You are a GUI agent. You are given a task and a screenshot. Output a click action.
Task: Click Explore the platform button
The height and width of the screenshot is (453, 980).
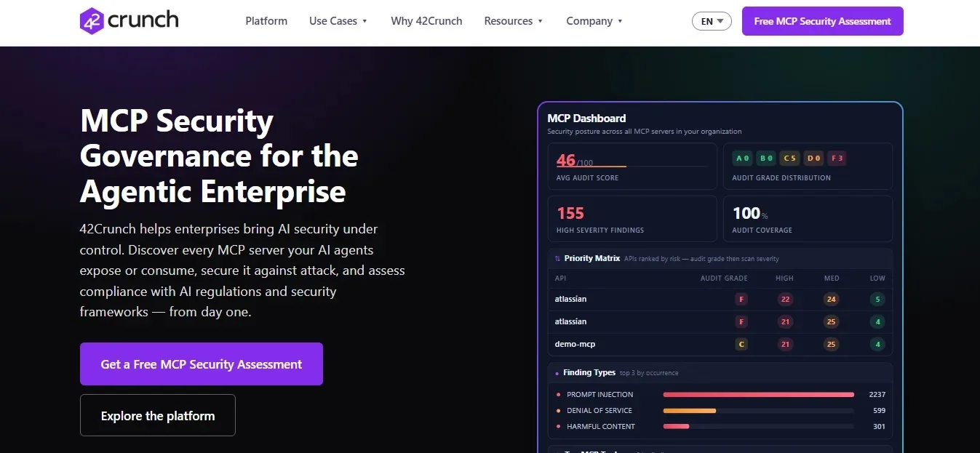click(158, 415)
